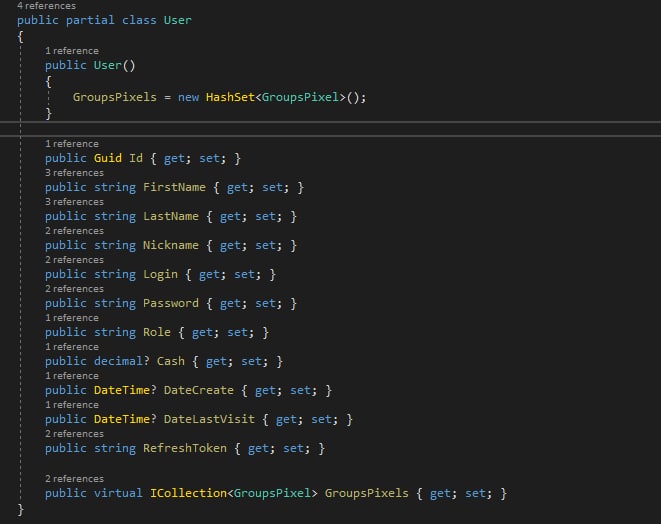This screenshot has width=661, height=524.
Task: Open the '4 references' lens above class User
Action: pyautogui.click(x=46, y=6)
